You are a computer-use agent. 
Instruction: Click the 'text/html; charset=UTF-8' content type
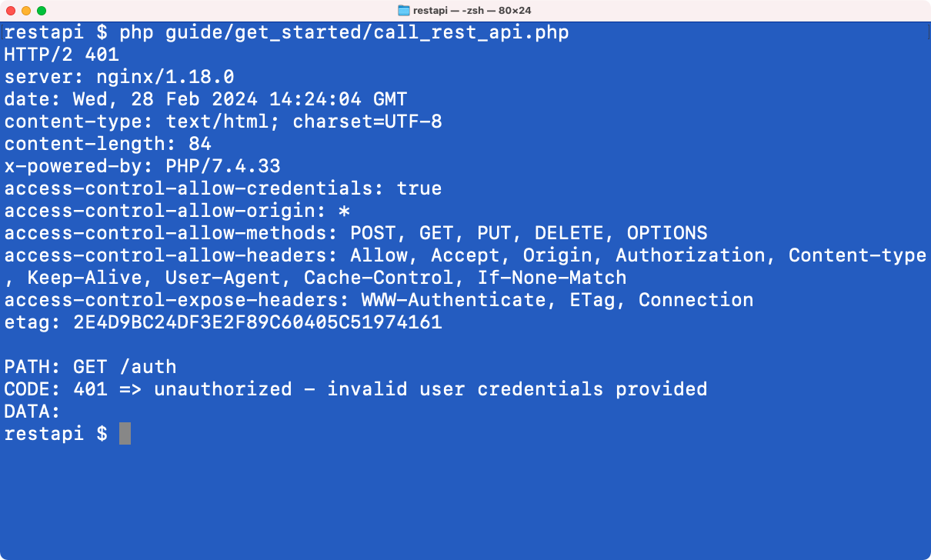coord(304,122)
